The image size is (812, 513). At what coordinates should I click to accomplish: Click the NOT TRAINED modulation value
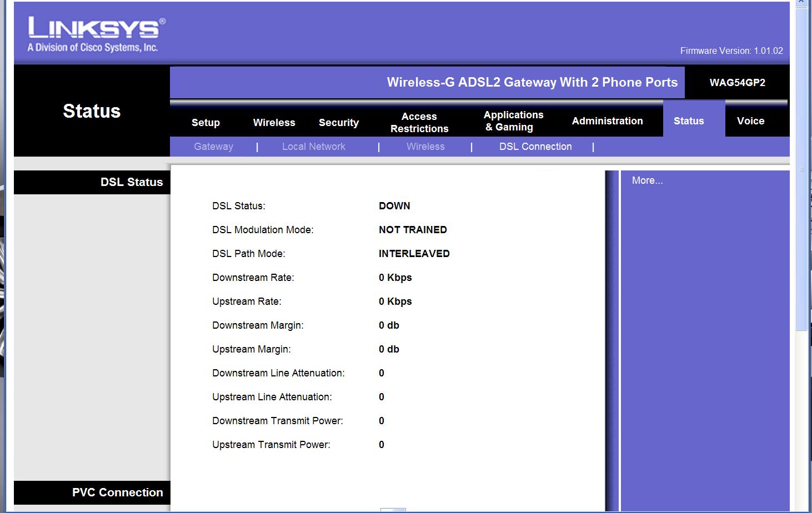pyautogui.click(x=413, y=230)
